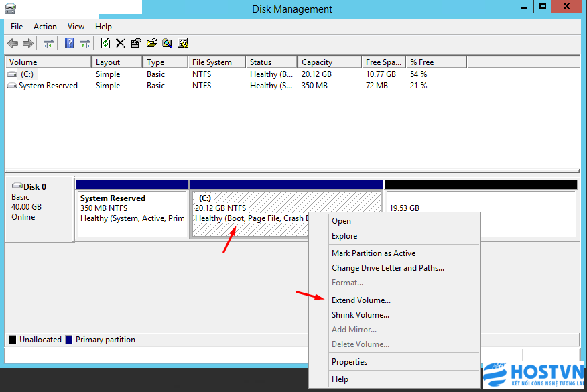The width and height of the screenshot is (587, 392).
Task: Click the Back arrow toolbar icon
Action: point(13,44)
